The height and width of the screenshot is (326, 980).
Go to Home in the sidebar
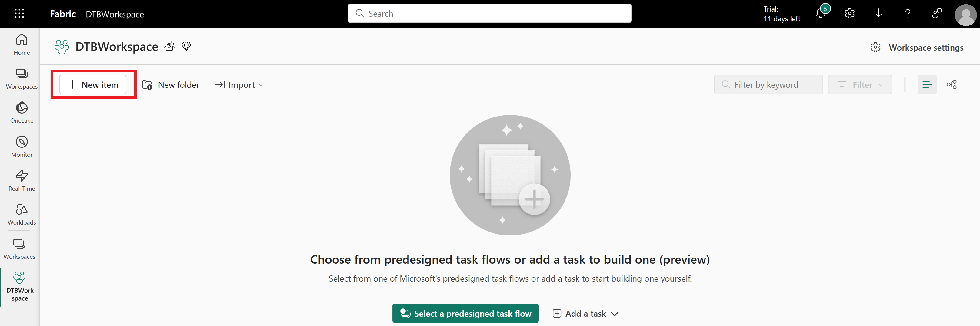pyautogui.click(x=22, y=45)
